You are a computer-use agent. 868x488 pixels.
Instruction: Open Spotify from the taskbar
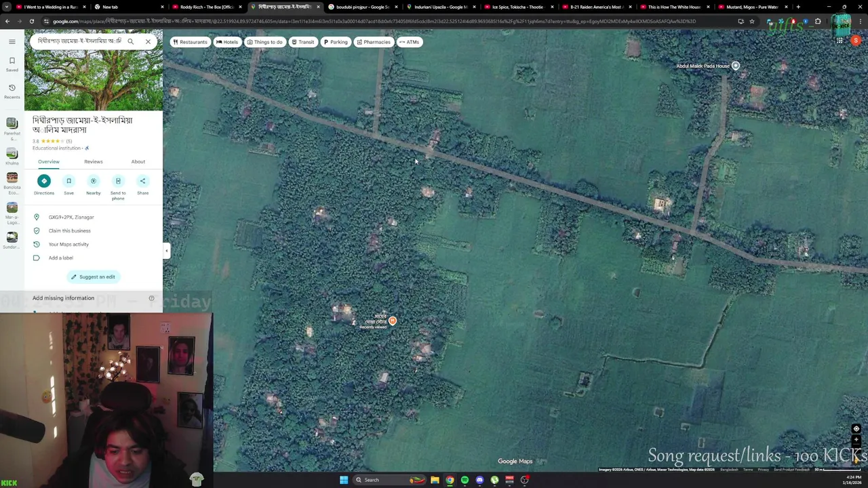pyautogui.click(x=465, y=480)
